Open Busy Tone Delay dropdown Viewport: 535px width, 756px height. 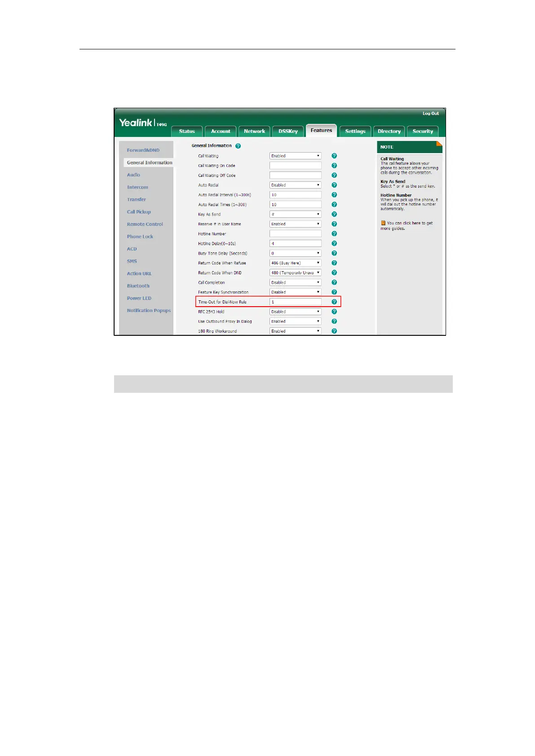coord(296,253)
